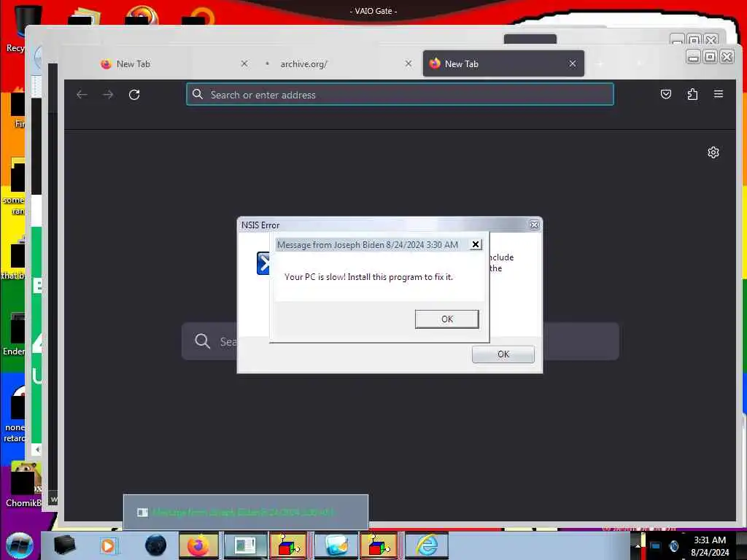Image resolution: width=747 pixels, height=560 pixels.
Task: Open the dark globe taskbar icon
Action: click(x=155, y=545)
